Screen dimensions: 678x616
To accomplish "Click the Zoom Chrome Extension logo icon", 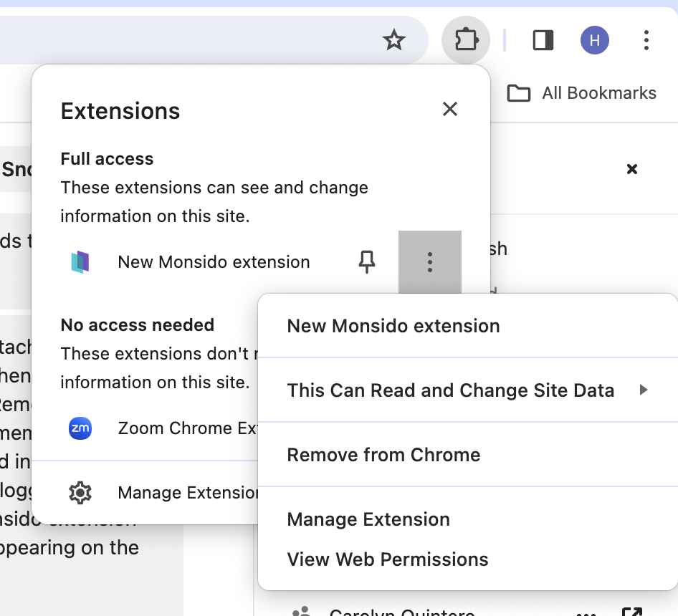I will 80,428.
